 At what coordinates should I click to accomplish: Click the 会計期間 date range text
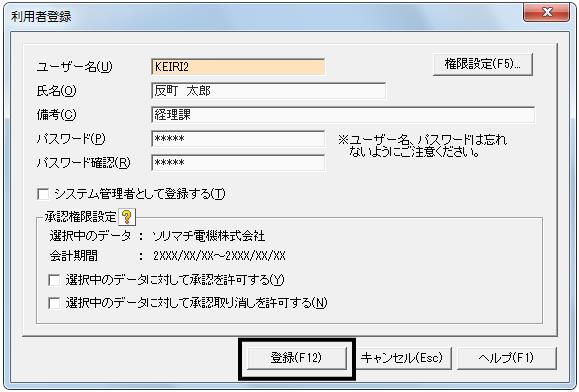[219, 256]
